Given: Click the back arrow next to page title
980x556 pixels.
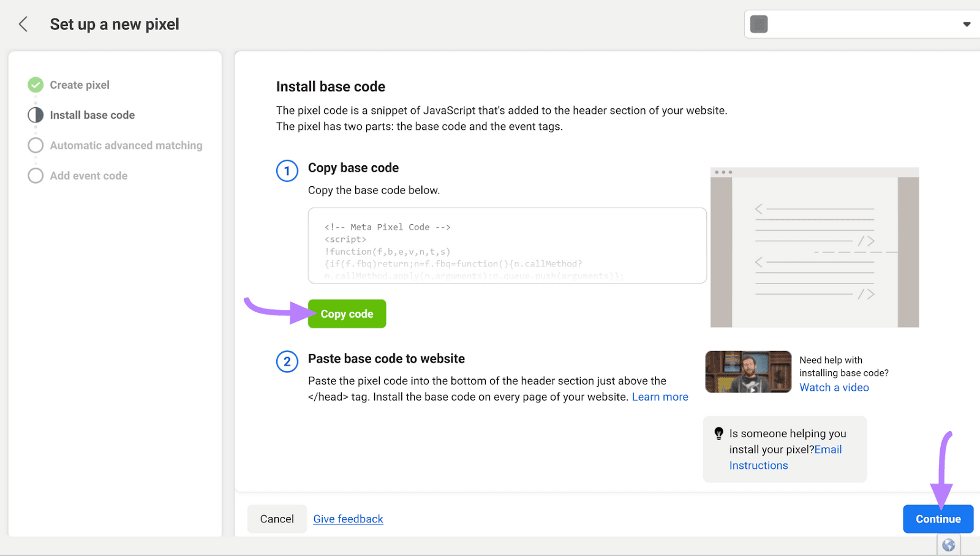Looking at the screenshot, I should click(23, 24).
